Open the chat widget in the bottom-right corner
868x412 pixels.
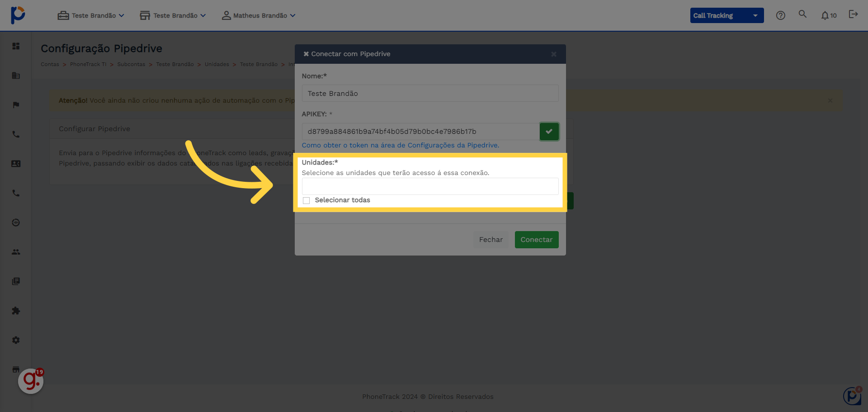(852, 396)
